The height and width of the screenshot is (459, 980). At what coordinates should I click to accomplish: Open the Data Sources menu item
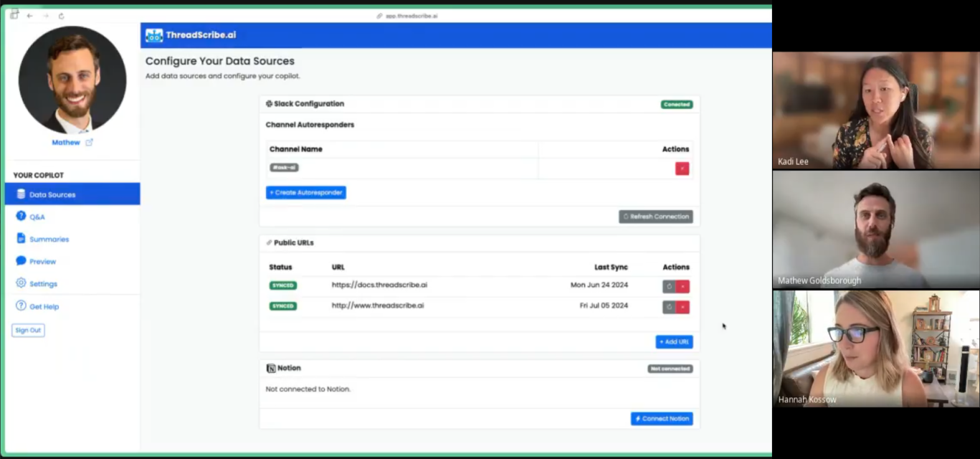[x=72, y=194]
